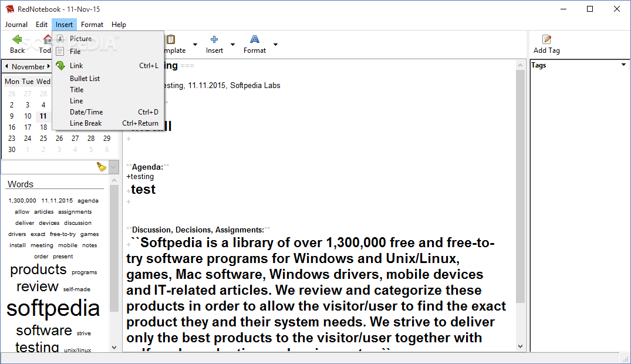Click the editor vertical scrollbar thumb

click(x=520, y=187)
